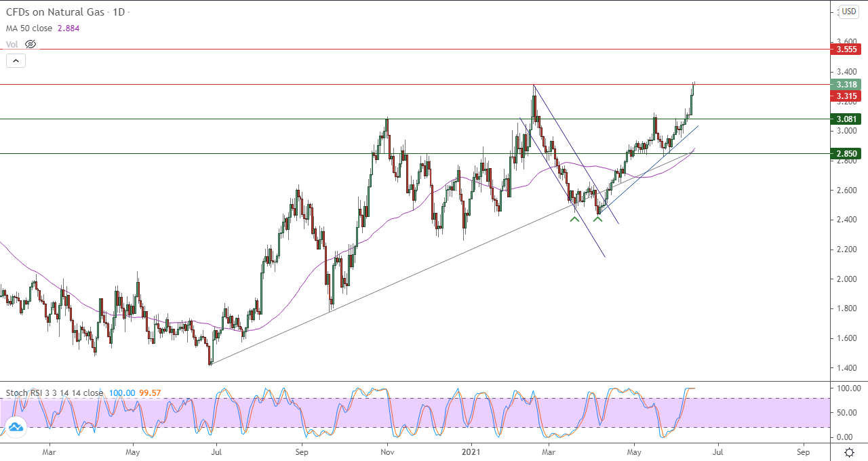This screenshot has width=868, height=461.
Task: Click the dark green 3.081 price label
Action: pos(846,119)
